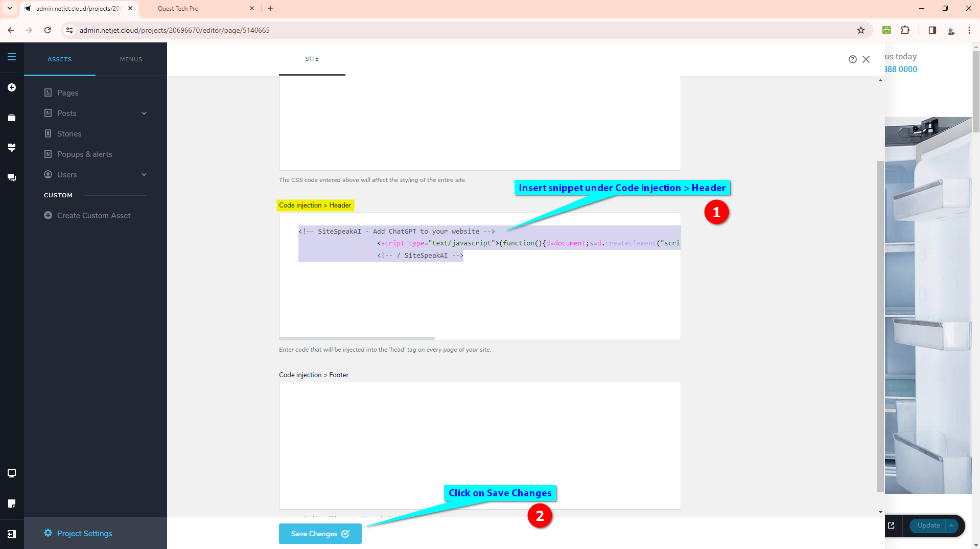This screenshot has height=549, width=980.
Task: Click the exit editor icon
Action: point(12,534)
